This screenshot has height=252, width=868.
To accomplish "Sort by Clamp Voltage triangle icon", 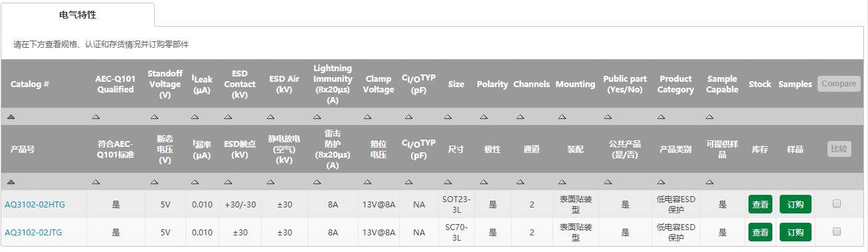I will point(366,116).
